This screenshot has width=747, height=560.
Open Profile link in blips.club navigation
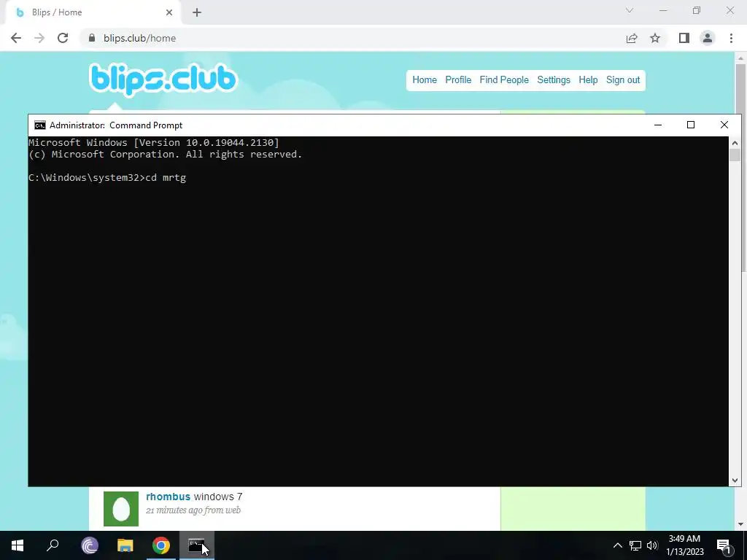click(458, 80)
